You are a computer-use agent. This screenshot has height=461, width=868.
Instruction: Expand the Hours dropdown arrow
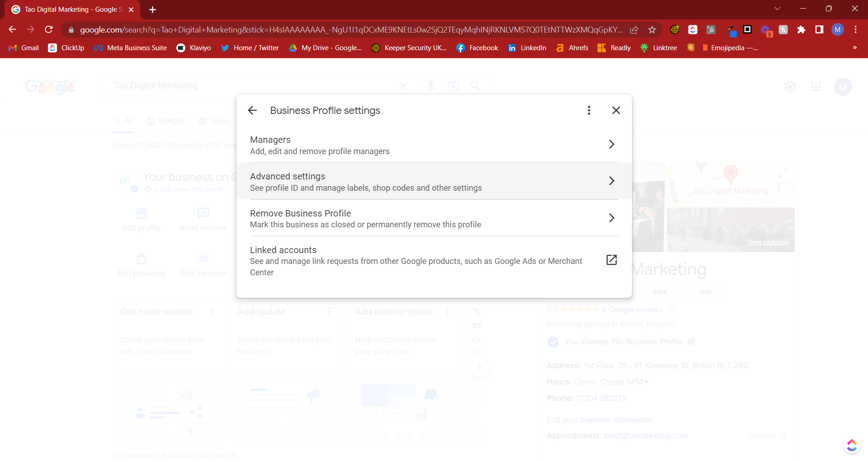point(647,382)
